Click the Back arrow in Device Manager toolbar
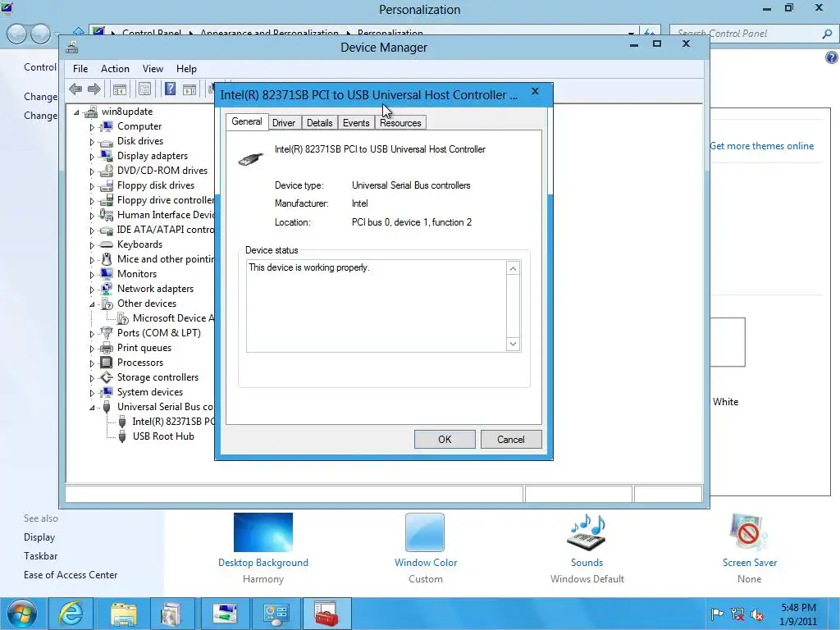The width and height of the screenshot is (840, 630). 75,89
